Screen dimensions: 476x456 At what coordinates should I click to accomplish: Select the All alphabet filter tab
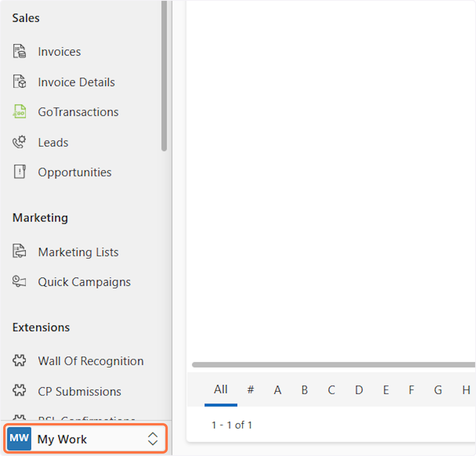[x=221, y=390]
